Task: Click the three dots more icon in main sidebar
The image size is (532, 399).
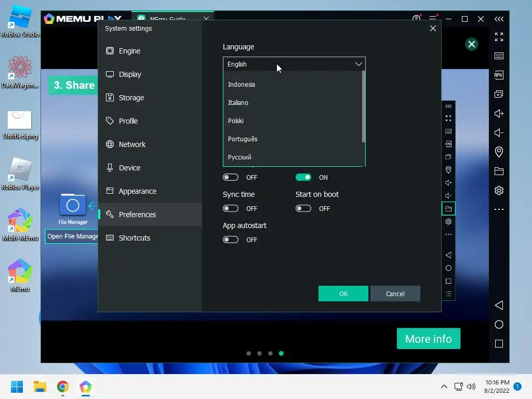Action: [x=499, y=209]
